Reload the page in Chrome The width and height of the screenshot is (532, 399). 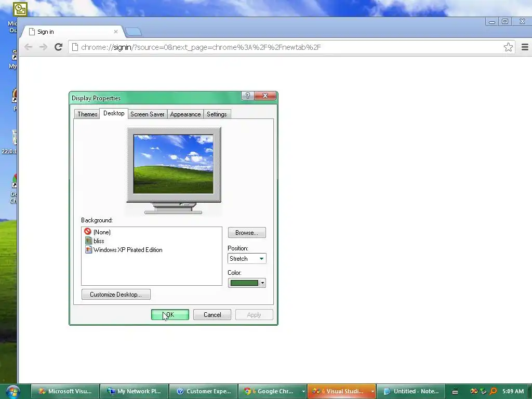click(58, 47)
